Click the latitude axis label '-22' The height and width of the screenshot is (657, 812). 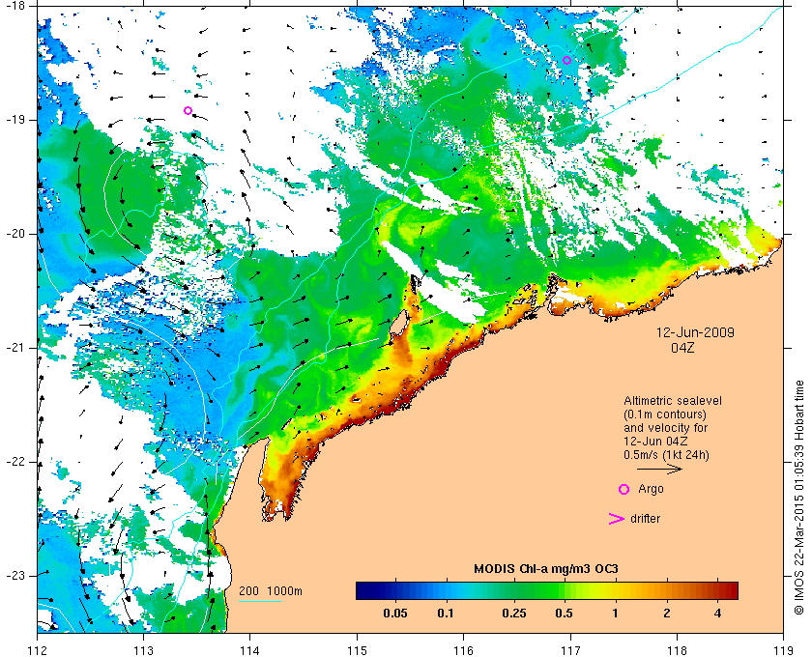point(14,462)
